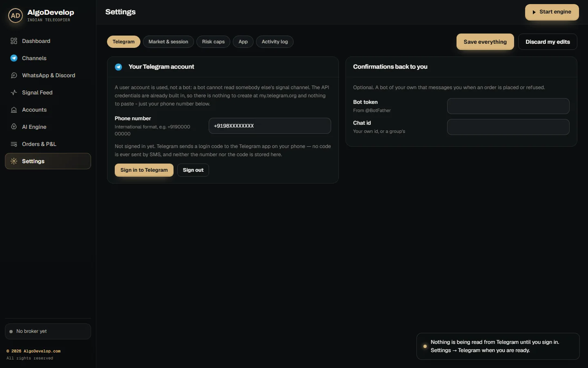Sign in to Telegram
Image resolution: width=588 pixels, height=368 pixels.
coord(144,170)
